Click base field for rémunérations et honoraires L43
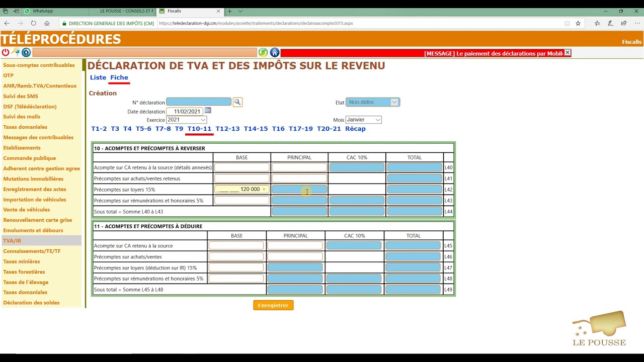This screenshot has height=362, width=644. point(242,201)
